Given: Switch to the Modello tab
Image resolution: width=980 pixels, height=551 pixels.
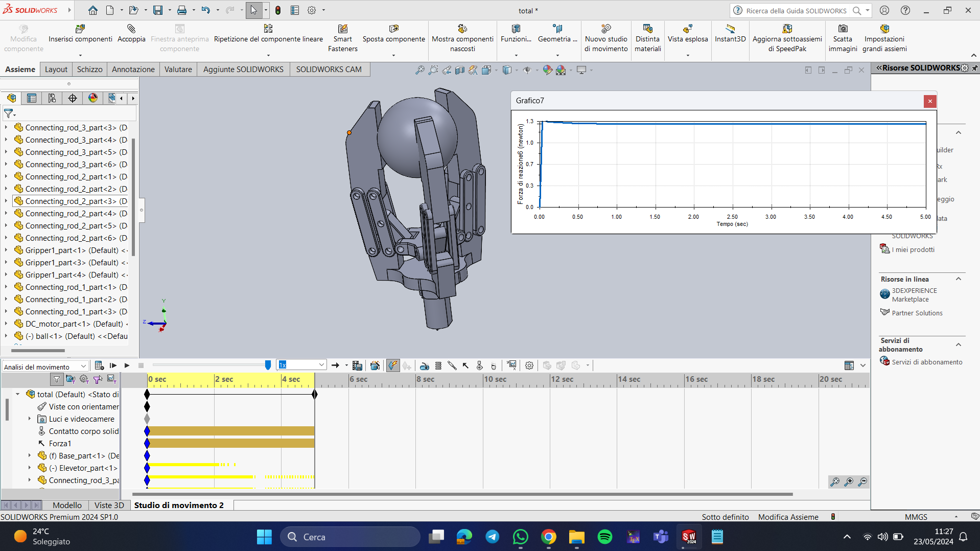Looking at the screenshot, I should pos(67,505).
